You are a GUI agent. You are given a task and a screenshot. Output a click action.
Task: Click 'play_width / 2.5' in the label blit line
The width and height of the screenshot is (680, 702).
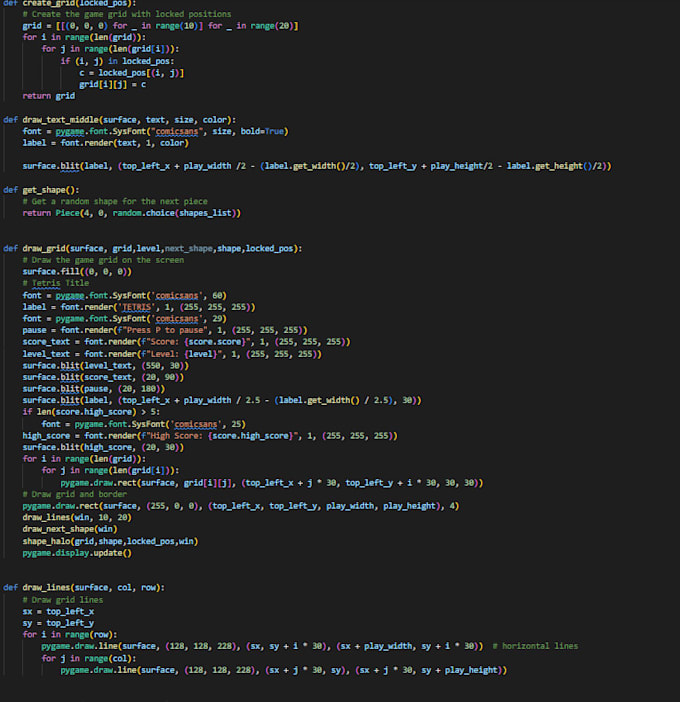[x=222, y=400]
